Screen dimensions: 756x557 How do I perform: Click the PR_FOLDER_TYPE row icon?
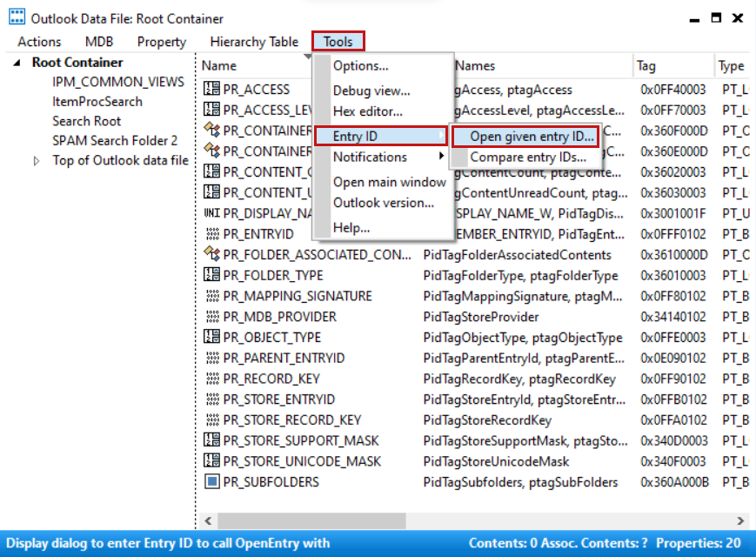(x=211, y=275)
